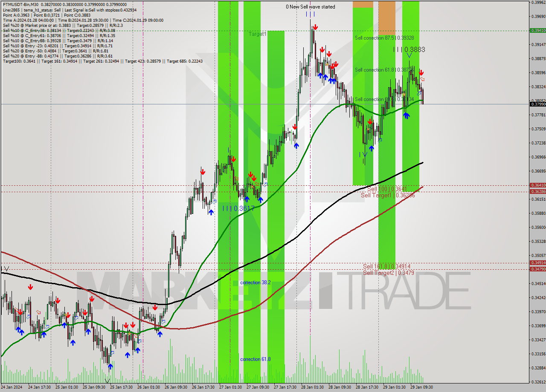
Task: Click the '27 Jan 09:30' time axis label
Action: pyautogui.click(x=258, y=387)
